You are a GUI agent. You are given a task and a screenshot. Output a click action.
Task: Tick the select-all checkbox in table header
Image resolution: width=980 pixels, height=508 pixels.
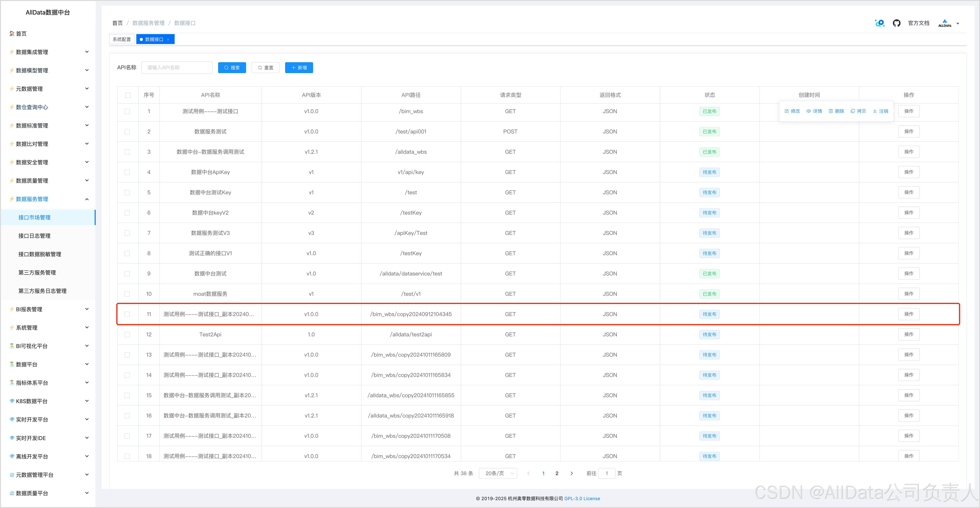tap(128, 95)
